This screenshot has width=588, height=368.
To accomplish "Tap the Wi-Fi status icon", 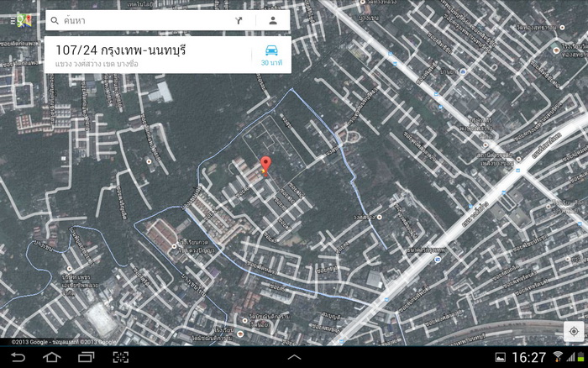I will (558, 357).
